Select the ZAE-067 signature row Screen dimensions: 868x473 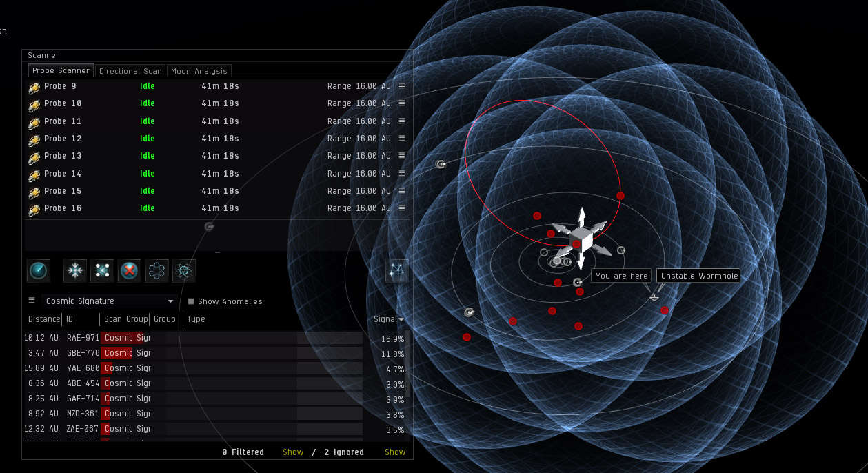(214, 429)
